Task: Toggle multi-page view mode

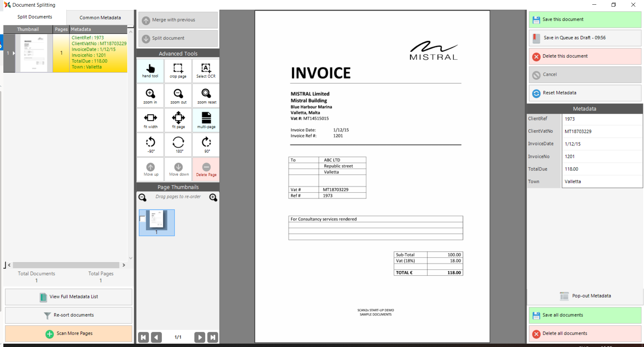Action: tap(206, 120)
